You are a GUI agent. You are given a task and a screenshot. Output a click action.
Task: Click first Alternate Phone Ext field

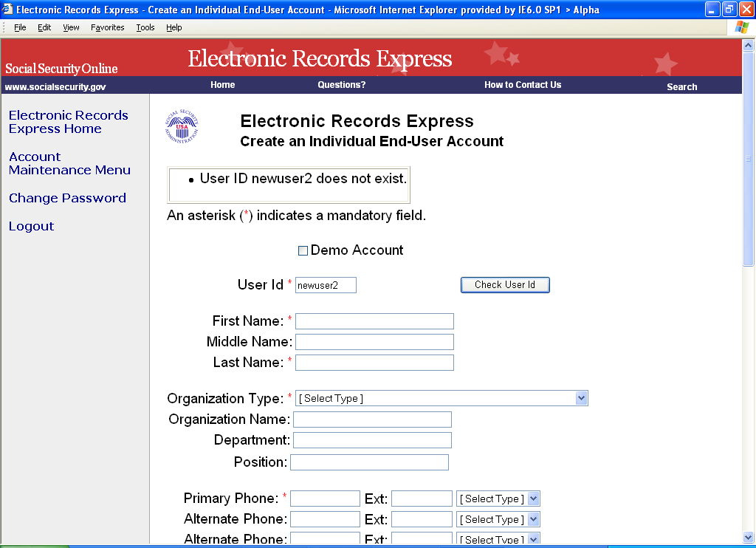point(422,519)
